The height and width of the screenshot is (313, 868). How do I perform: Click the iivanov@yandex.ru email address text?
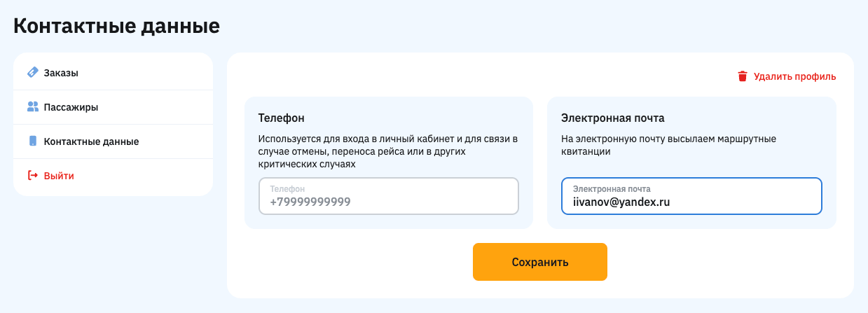[621, 202]
